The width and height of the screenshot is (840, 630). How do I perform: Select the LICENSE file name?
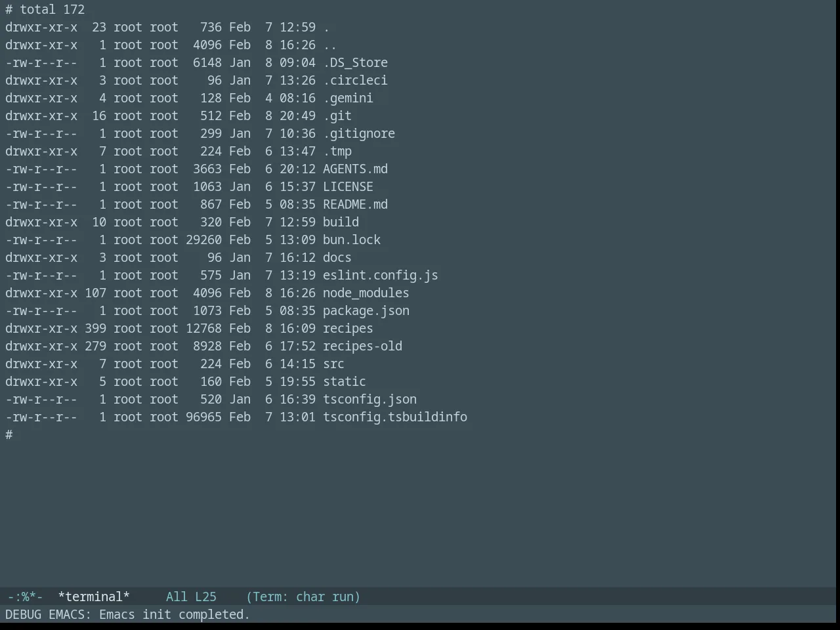(348, 187)
